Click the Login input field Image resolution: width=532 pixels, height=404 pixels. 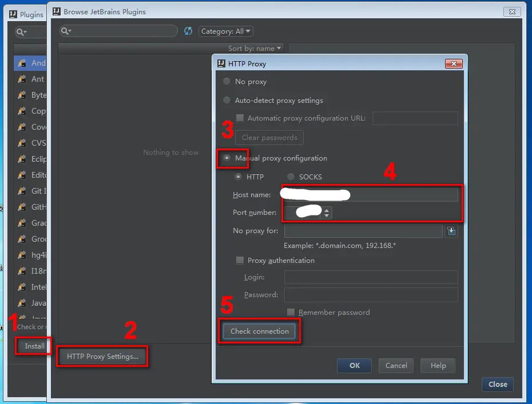point(371,277)
